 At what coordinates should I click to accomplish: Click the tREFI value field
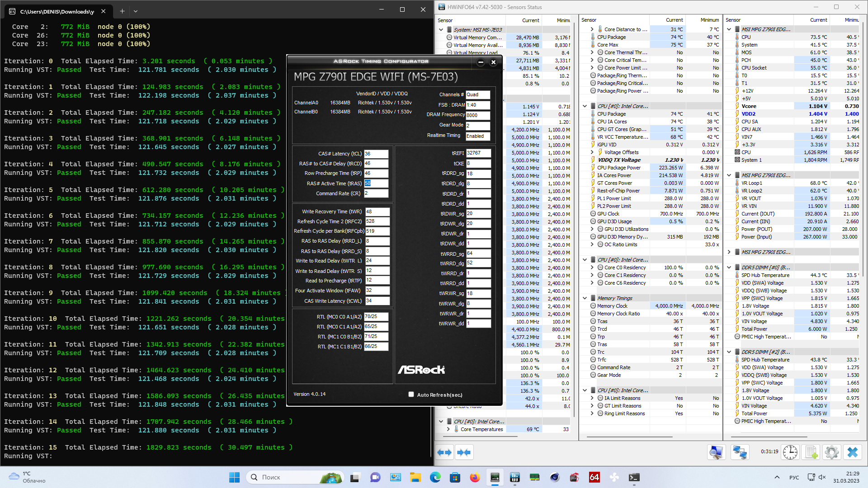coord(478,153)
